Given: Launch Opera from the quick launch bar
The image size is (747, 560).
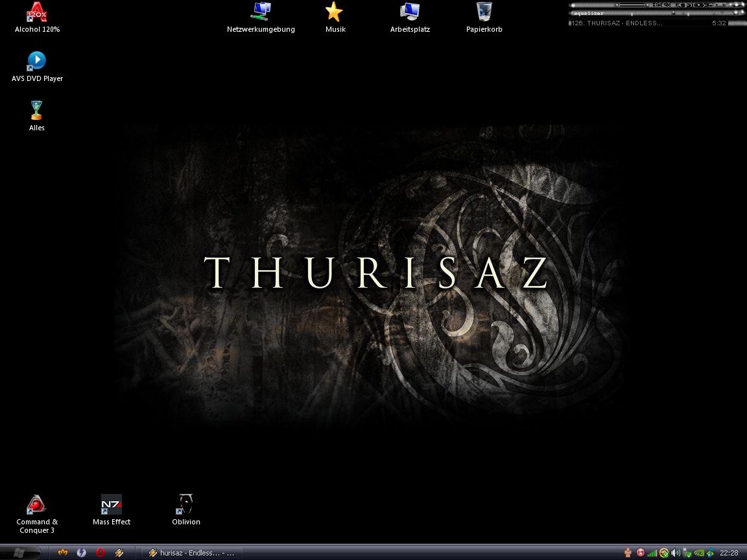Looking at the screenshot, I should pyautogui.click(x=101, y=553).
